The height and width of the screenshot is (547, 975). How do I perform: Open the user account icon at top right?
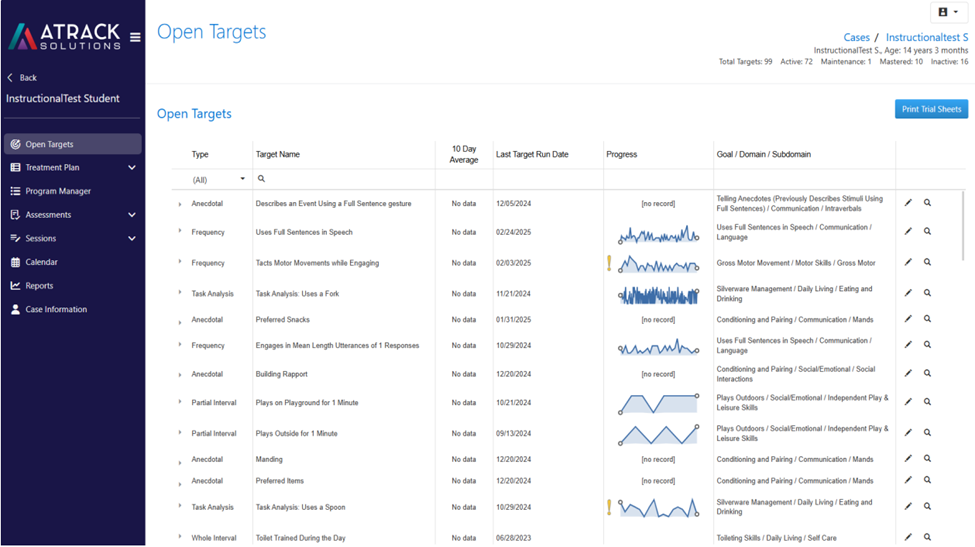pos(948,12)
